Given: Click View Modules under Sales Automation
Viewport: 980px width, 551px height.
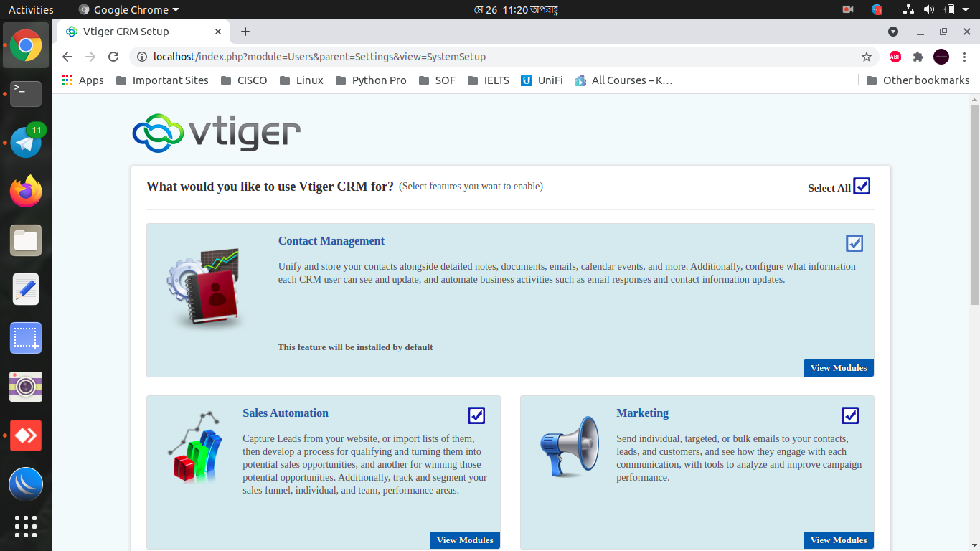Looking at the screenshot, I should [x=464, y=540].
